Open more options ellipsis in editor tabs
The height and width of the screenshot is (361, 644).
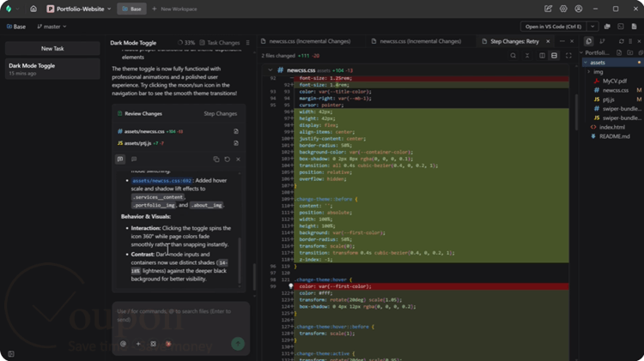click(x=562, y=41)
